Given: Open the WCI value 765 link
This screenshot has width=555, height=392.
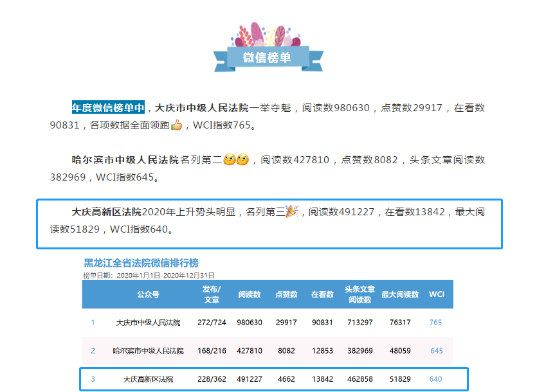Looking at the screenshot, I should point(436,323).
